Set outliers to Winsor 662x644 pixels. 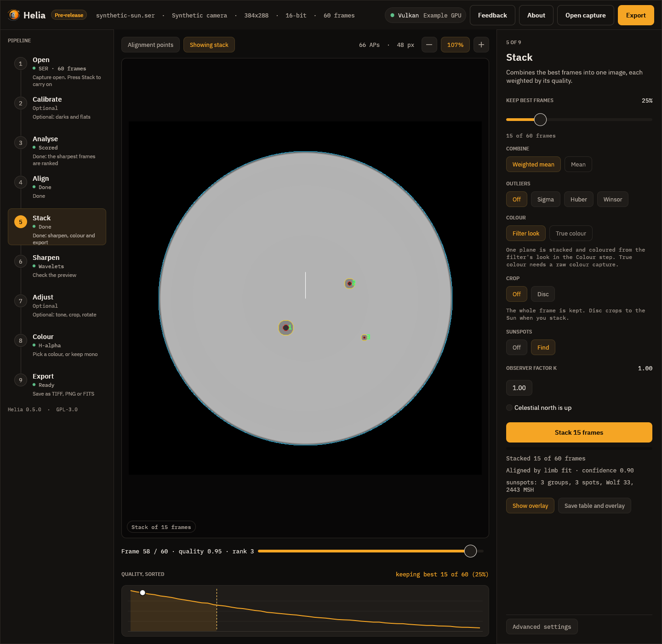click(x=612, y=199)
